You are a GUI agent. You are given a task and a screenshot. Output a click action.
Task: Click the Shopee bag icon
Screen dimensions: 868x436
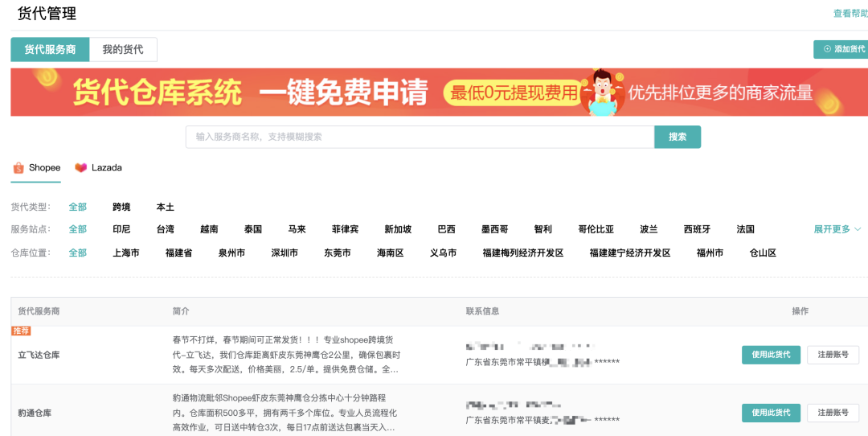point(18,168)
